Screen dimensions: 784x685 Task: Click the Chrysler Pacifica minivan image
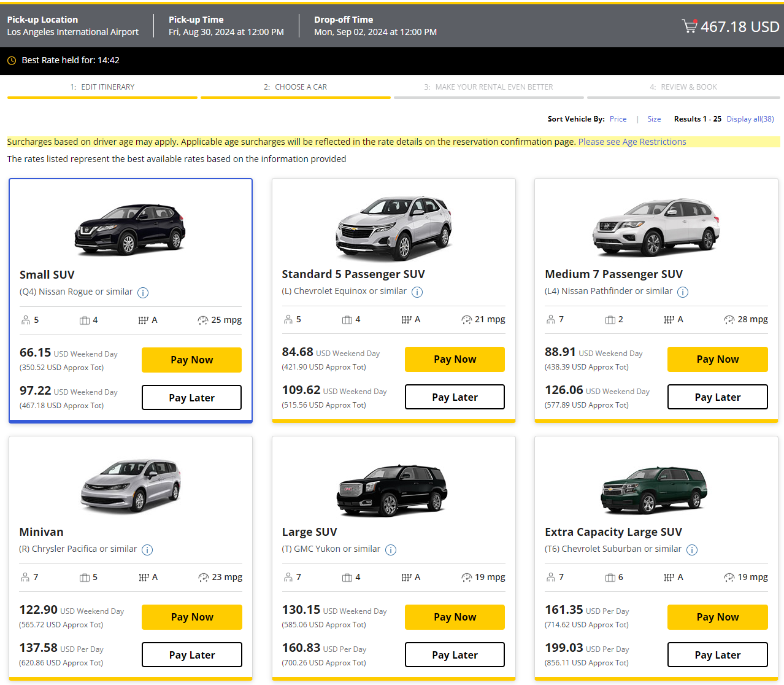(x=131, y=486)
